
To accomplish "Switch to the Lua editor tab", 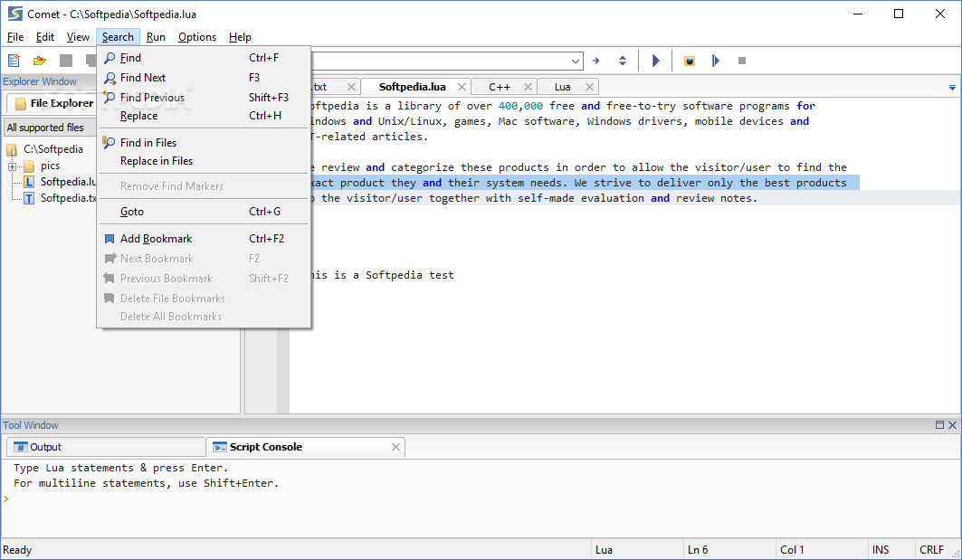I will coord(563,87).
